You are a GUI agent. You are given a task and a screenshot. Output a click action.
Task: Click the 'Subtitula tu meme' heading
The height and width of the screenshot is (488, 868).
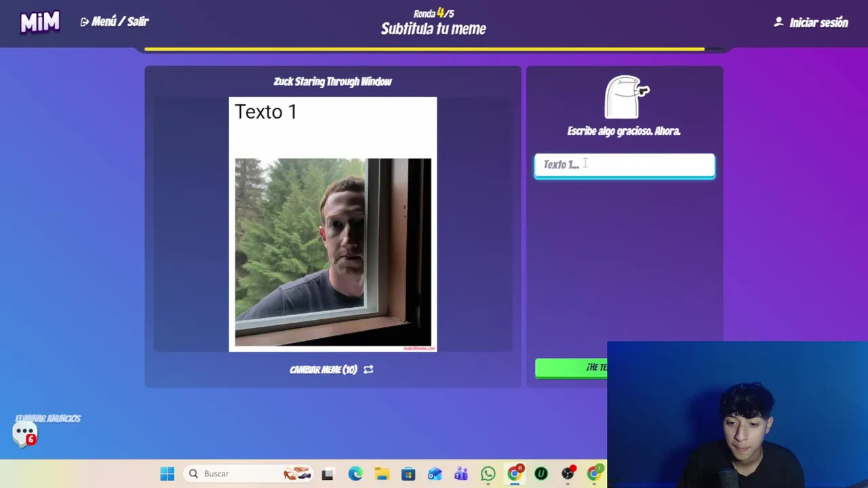(433, 29)
